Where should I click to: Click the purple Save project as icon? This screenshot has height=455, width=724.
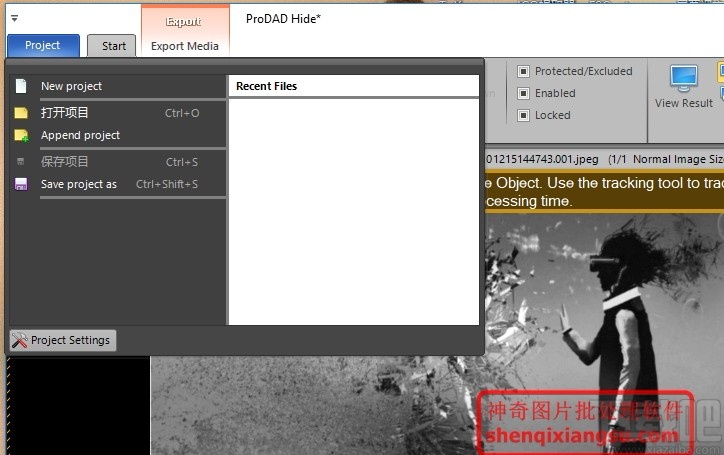pos(21,184)
